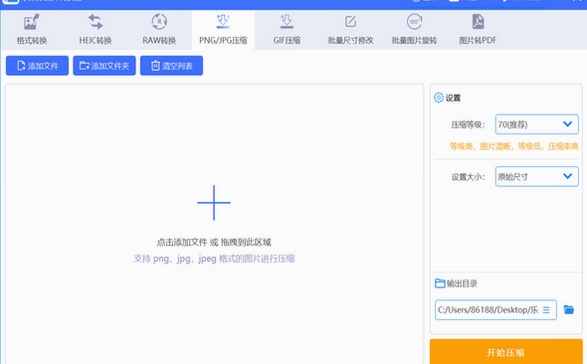Switch to the HEIC转换 tab
Screen dimensions: 587x364
point(95,30)
